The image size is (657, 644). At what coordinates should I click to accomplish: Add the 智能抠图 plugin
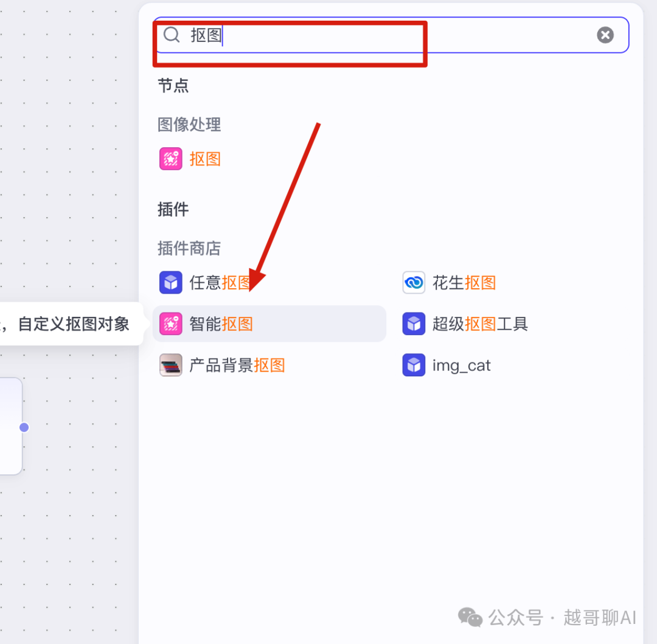tap(269, 324)
